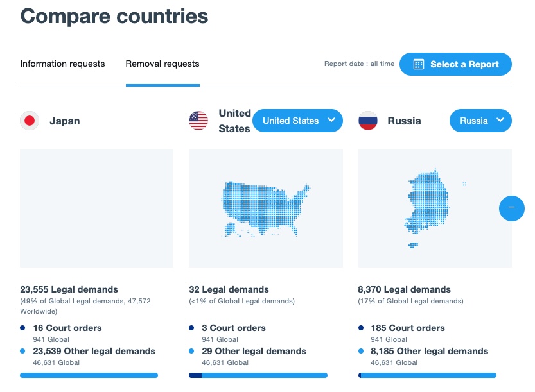Switch to the Information requests tab
The height and width of the screenshot is (392, 535).
pos(62,64)
